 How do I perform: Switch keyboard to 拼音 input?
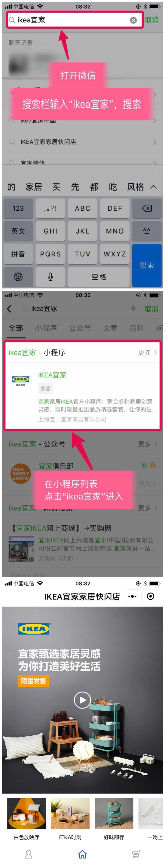18,254
